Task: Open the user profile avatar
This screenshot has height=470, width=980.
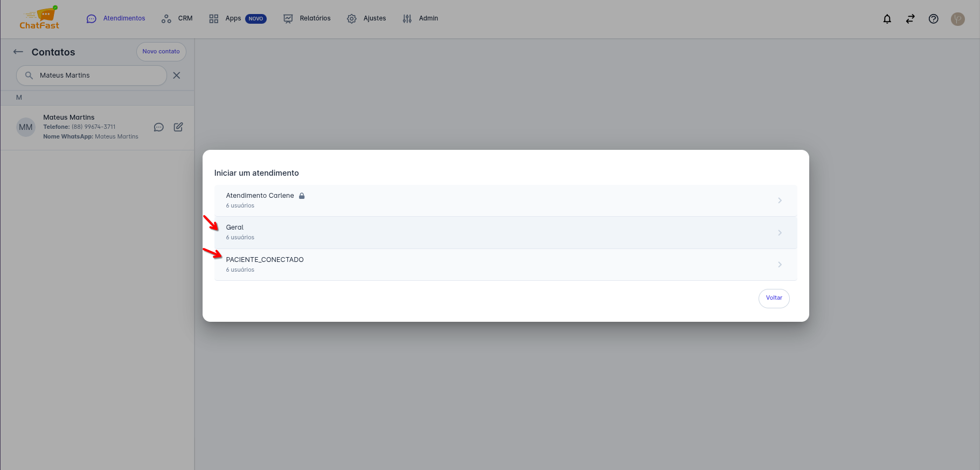Action: [x=957, y=19]
